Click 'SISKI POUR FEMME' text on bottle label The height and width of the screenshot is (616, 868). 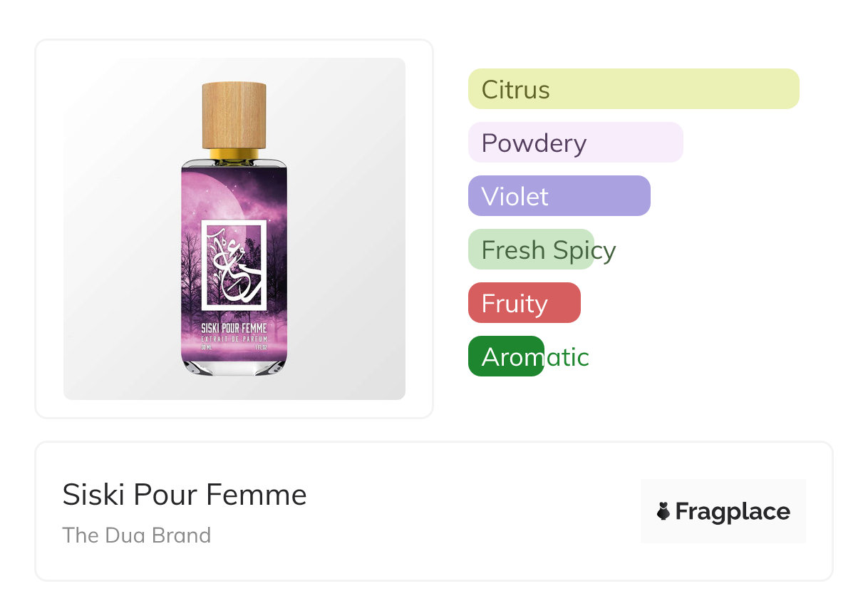pyautogui.click(x=234, y=328)
